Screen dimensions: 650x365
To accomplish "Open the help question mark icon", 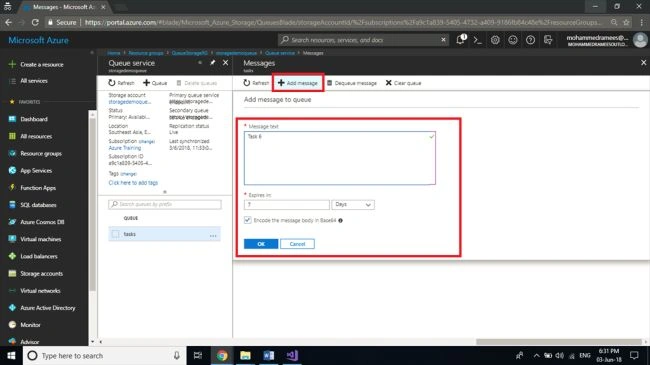I will coord(530,40).
